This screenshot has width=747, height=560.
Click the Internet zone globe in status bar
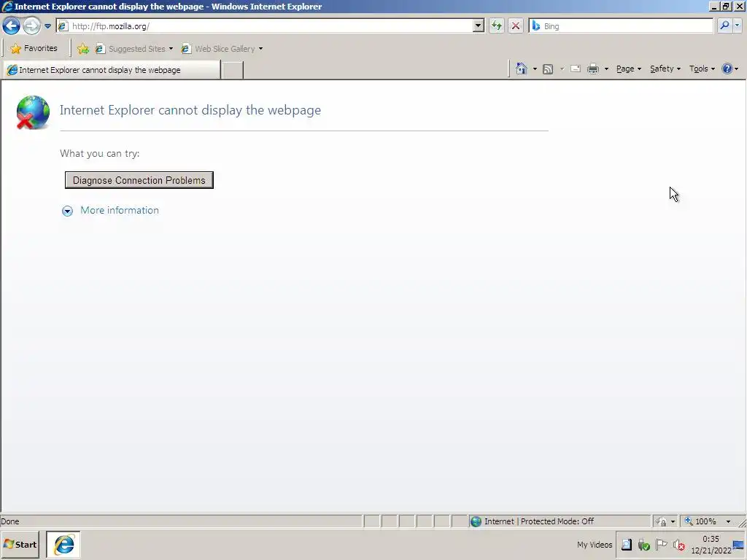click(476, 521)
